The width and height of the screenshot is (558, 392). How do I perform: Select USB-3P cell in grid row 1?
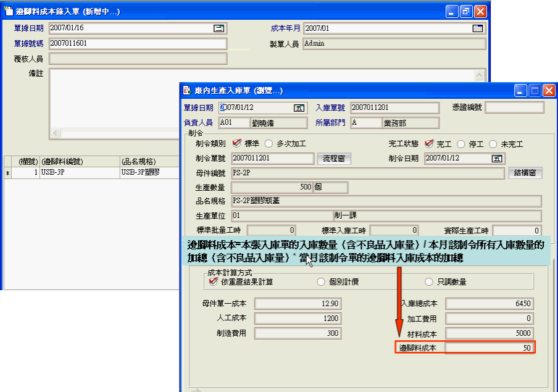[x=79, y=173]
